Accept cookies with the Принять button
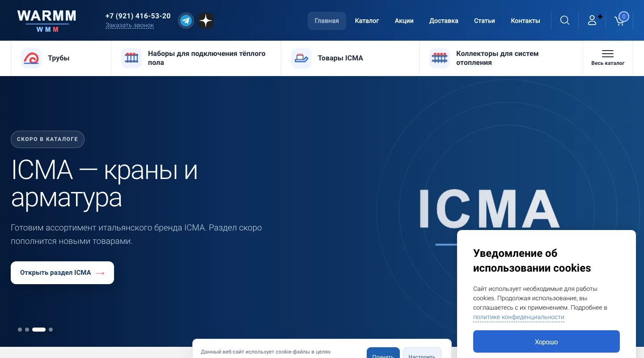 [383, 354]
